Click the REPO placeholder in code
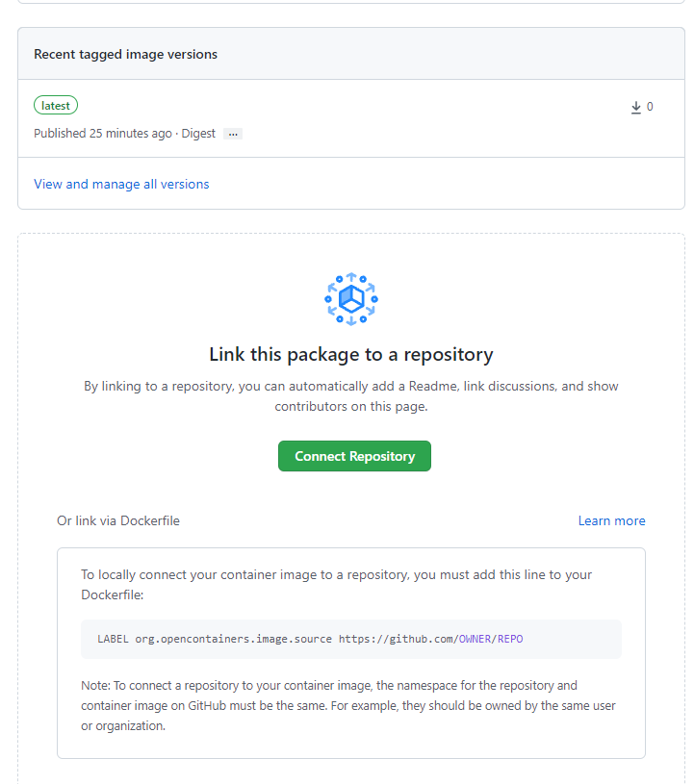This screenshot has width=694, height=784. tap(510, 639)
